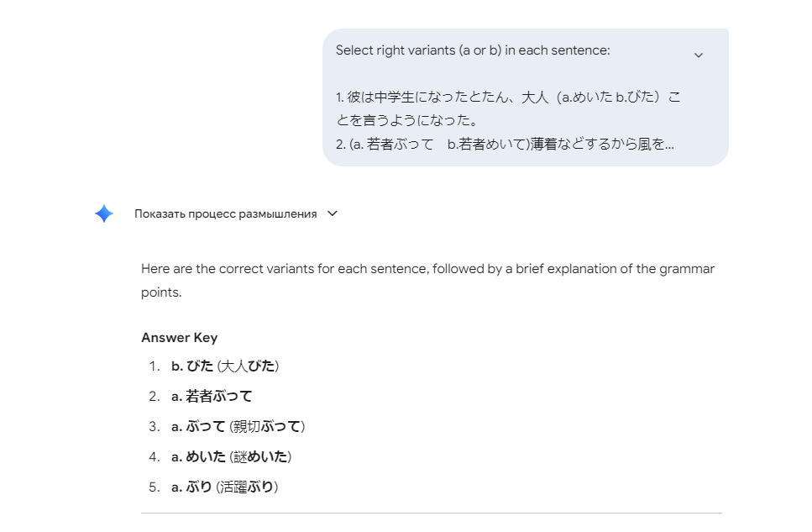The image size is (812, 532).
Task: Click the "Answer Key" heading
Action: pyautogui.click(x=179, y=338)
